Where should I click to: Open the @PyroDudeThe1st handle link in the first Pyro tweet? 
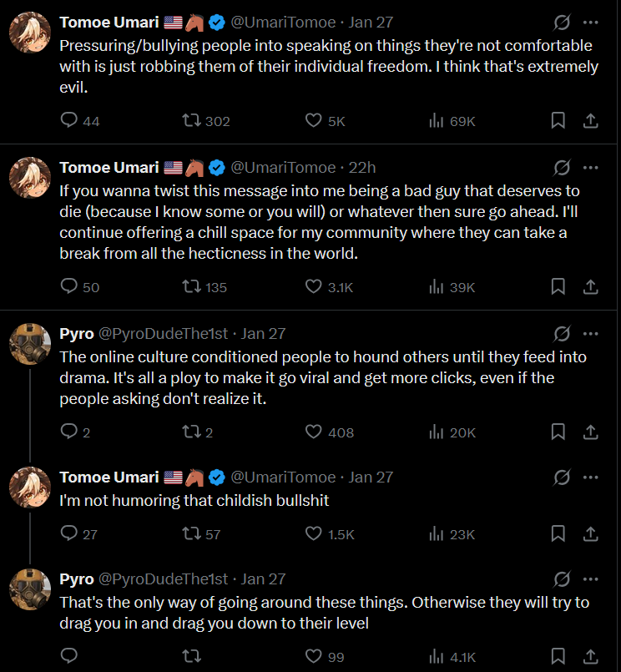coord(164,333)
